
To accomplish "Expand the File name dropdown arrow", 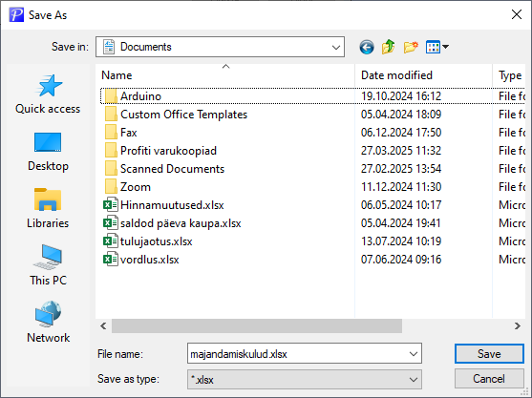I will (414, 354).
